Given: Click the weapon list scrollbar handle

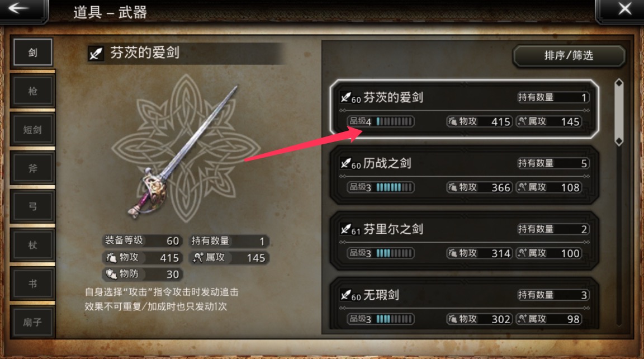Looking at the screenshot, I should (x=619, y=112).
